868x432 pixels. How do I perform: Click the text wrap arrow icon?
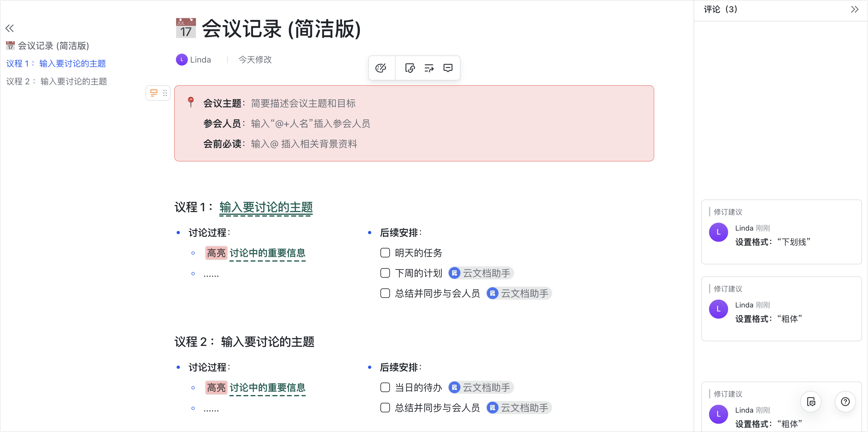(429, 68)
